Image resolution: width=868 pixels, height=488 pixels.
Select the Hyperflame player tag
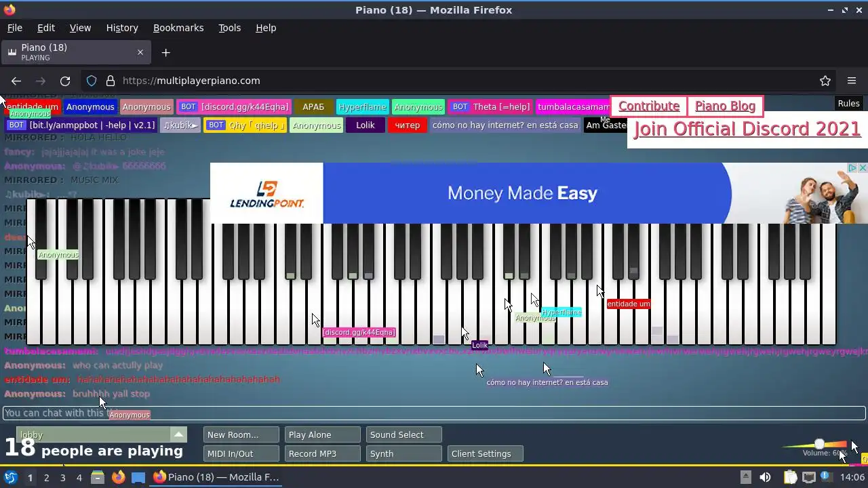[363, 107]
